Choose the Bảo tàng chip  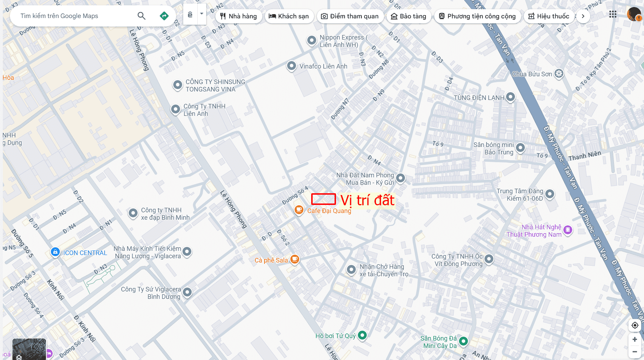pos(409,16)
